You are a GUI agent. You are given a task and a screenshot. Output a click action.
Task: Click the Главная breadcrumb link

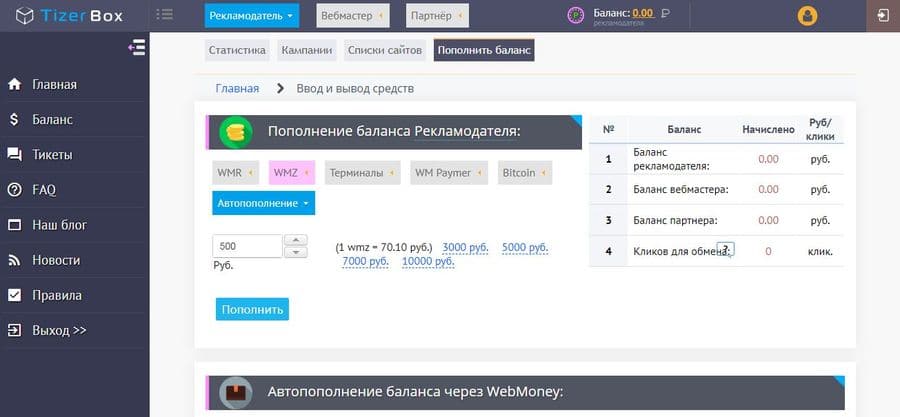237,88
